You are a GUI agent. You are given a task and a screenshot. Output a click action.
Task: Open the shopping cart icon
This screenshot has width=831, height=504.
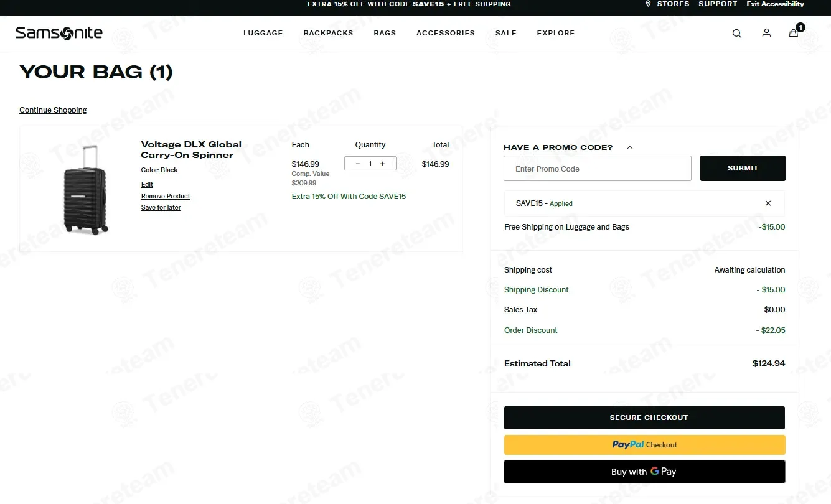point(793,33)
